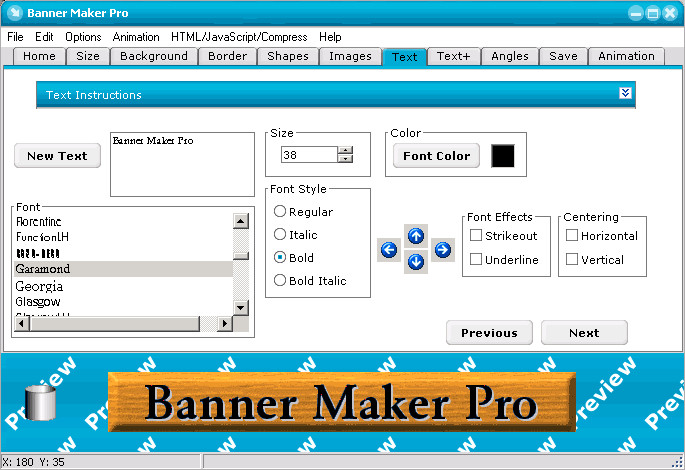Click the font list scroll left arrow
This screenshot has height=470, width=685.
click(x=22, y=324)
